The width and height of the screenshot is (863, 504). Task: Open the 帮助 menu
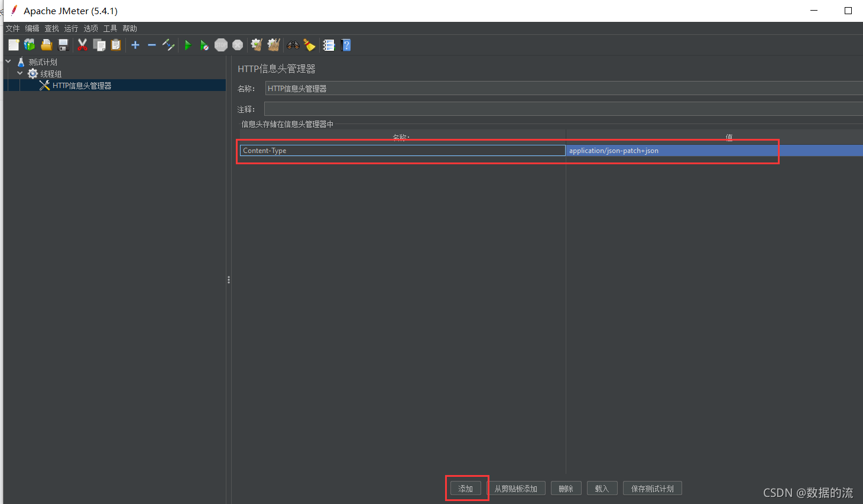129,28
